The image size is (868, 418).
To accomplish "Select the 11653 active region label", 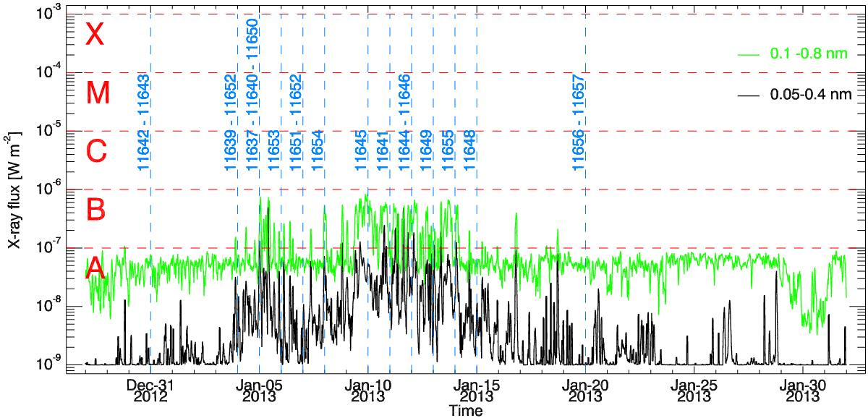I will pos(273,150).
